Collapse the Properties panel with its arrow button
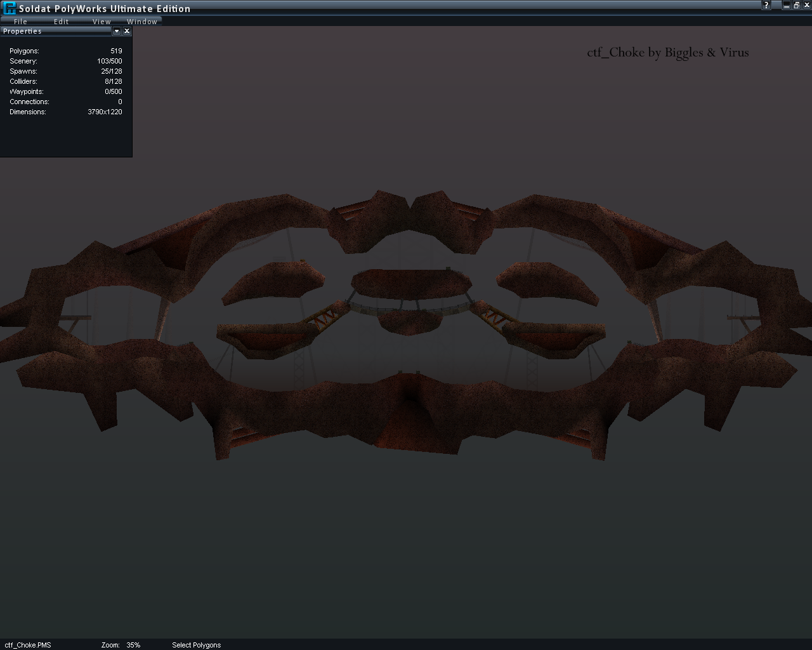Image resolution: width=812 pixels, height=650 pixels. pos(117,31)
